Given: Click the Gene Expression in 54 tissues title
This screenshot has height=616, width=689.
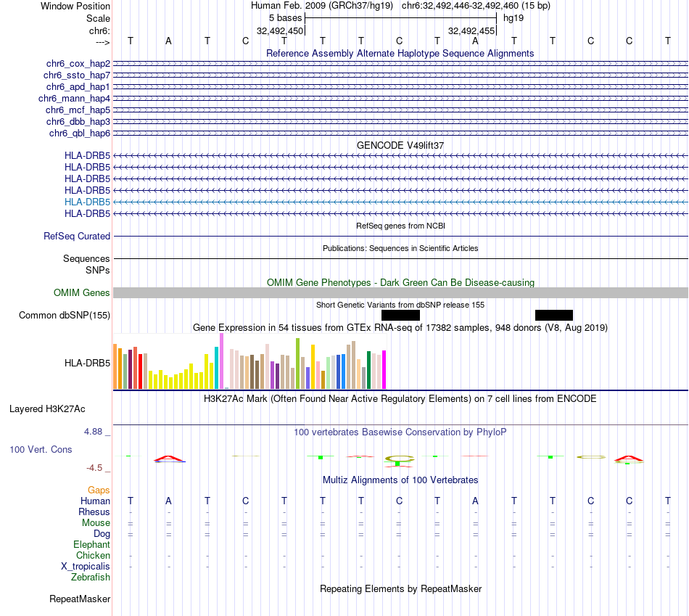Looking at the screenshot, I should tap(400, 327).
